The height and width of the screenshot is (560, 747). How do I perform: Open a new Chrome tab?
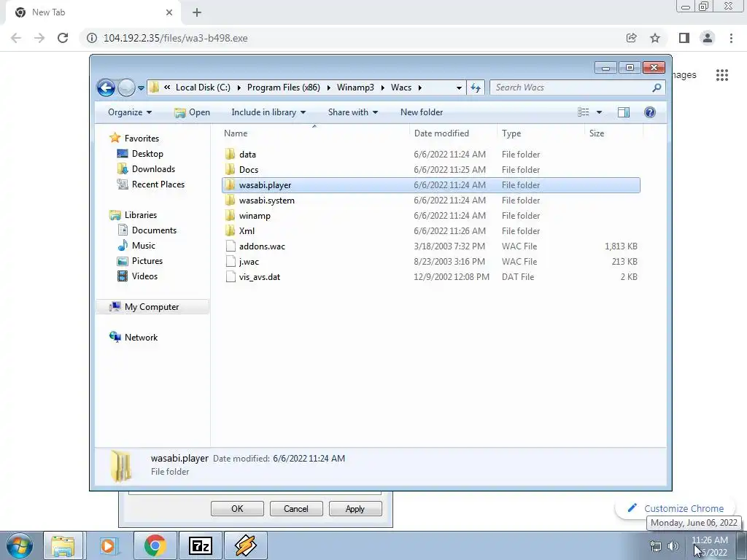pos(197,12)
